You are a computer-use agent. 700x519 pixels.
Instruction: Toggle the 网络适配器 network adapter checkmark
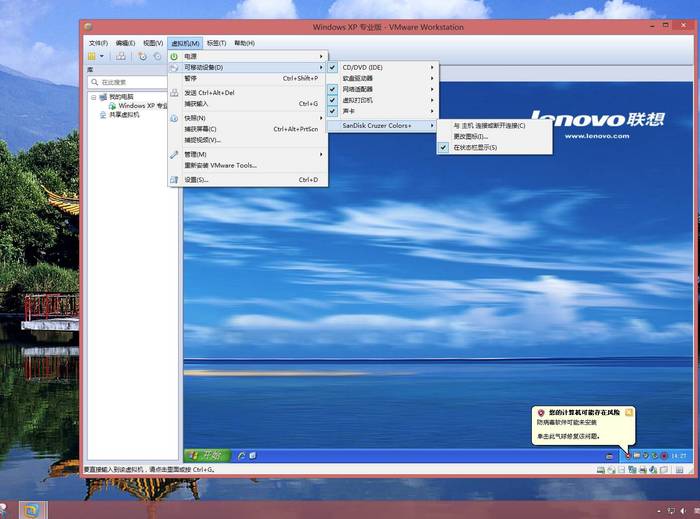click(333, 89)
